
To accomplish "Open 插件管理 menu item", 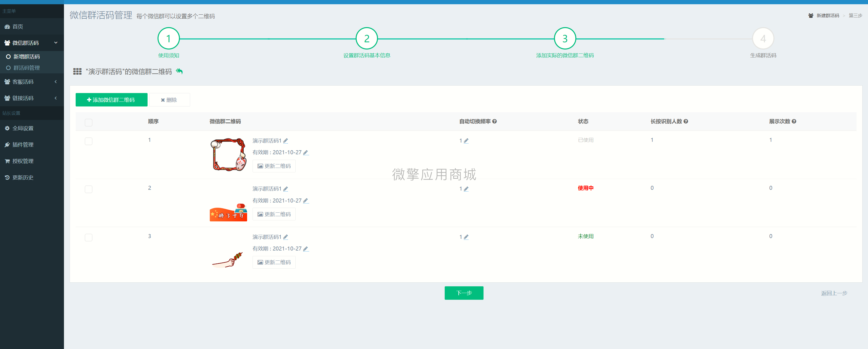I will (x=32, y=145).
